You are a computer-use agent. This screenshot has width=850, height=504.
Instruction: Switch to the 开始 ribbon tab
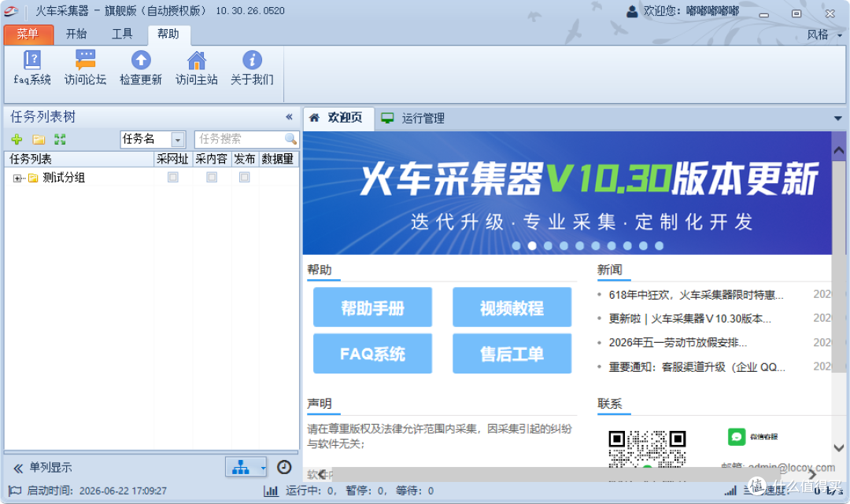pos(76,34)
